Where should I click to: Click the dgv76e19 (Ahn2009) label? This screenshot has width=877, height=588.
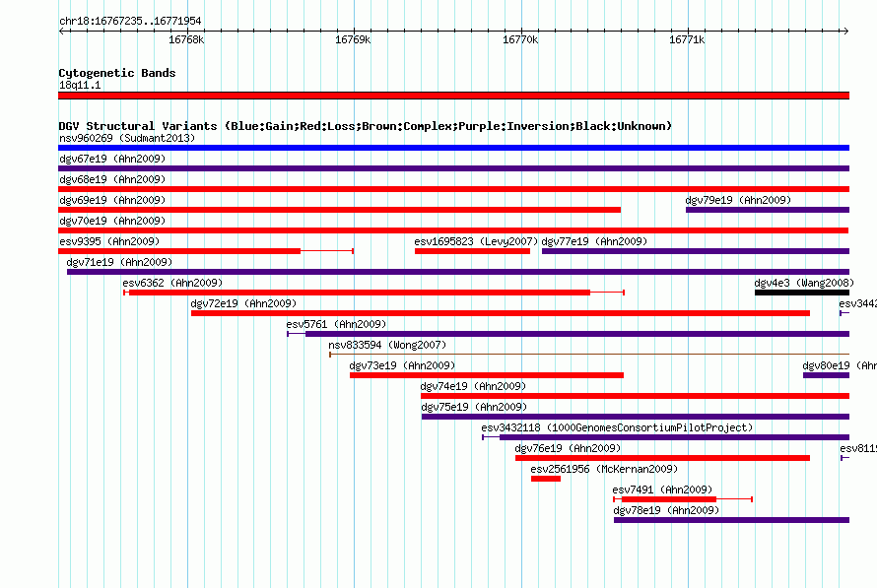point(568,448)
